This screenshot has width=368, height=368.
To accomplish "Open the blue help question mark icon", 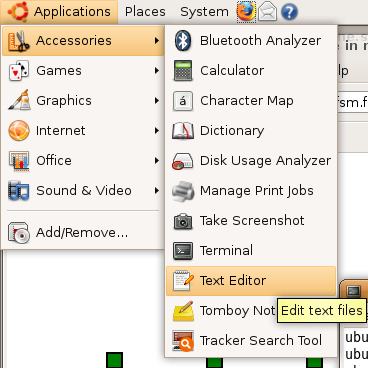I will tap(289, 12).
